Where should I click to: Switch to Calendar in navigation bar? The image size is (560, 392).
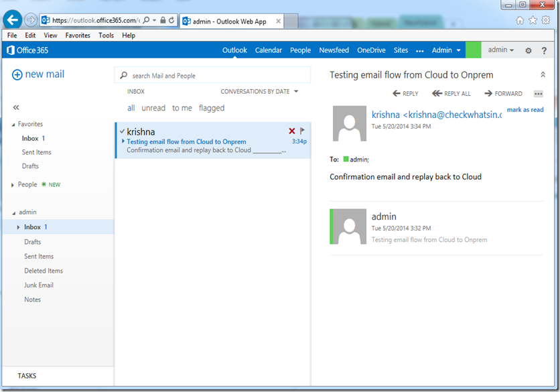(268, 50)
